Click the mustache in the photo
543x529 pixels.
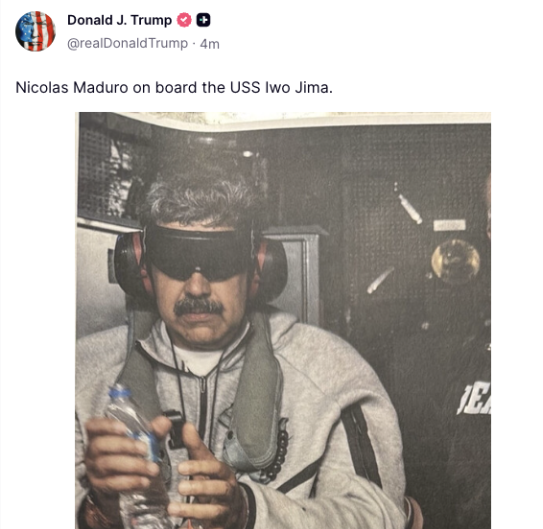pyautogui.click(x=198, y=306)
